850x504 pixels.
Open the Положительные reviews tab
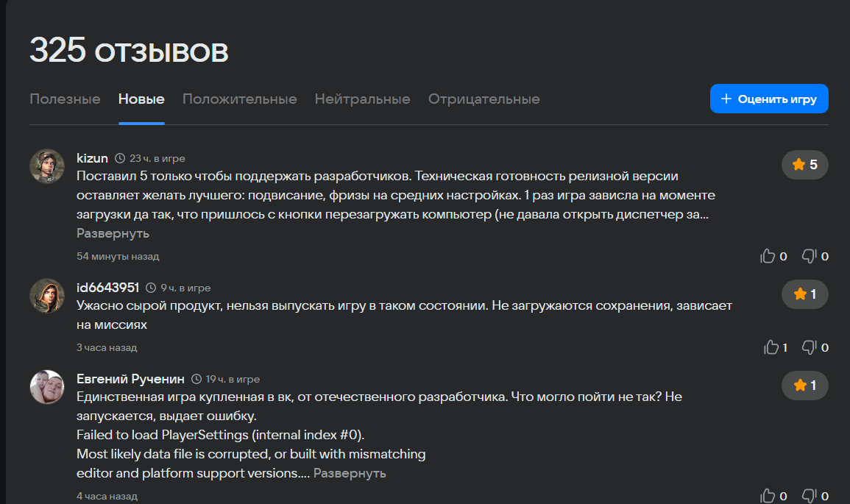click(239, 99)
